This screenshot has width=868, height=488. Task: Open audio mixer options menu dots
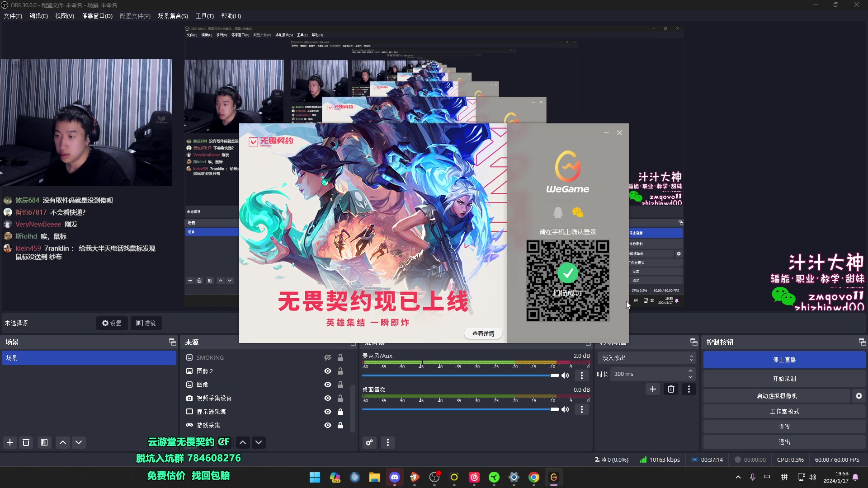click(388, 442)
